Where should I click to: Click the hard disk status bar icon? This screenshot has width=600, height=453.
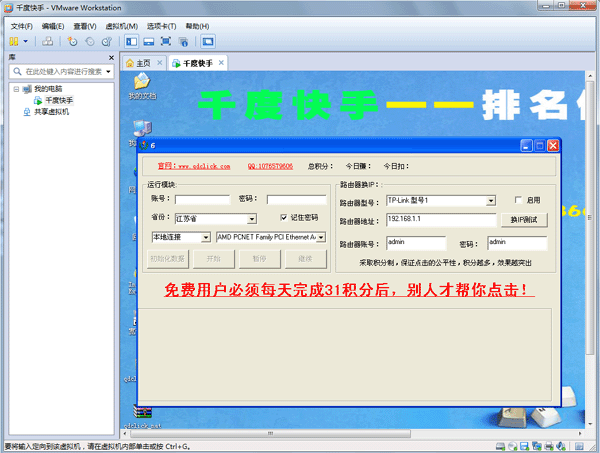[x=500, y=446]
